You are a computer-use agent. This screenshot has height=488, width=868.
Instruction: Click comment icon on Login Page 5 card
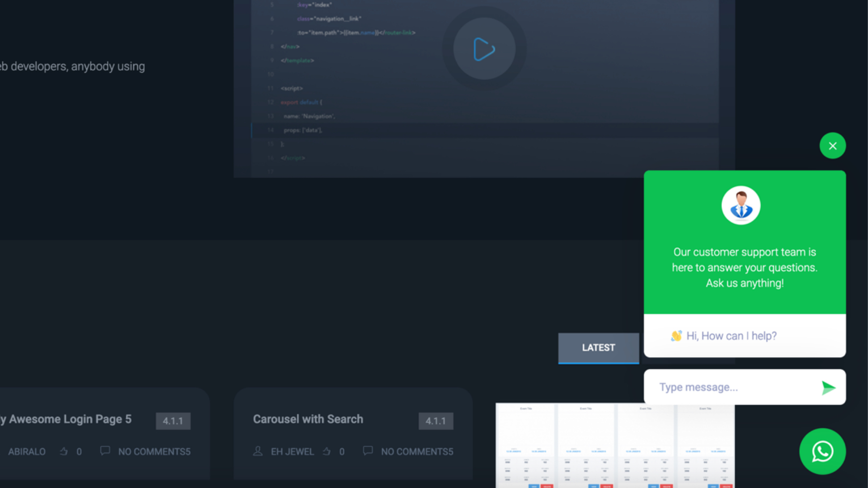point(105,451)
